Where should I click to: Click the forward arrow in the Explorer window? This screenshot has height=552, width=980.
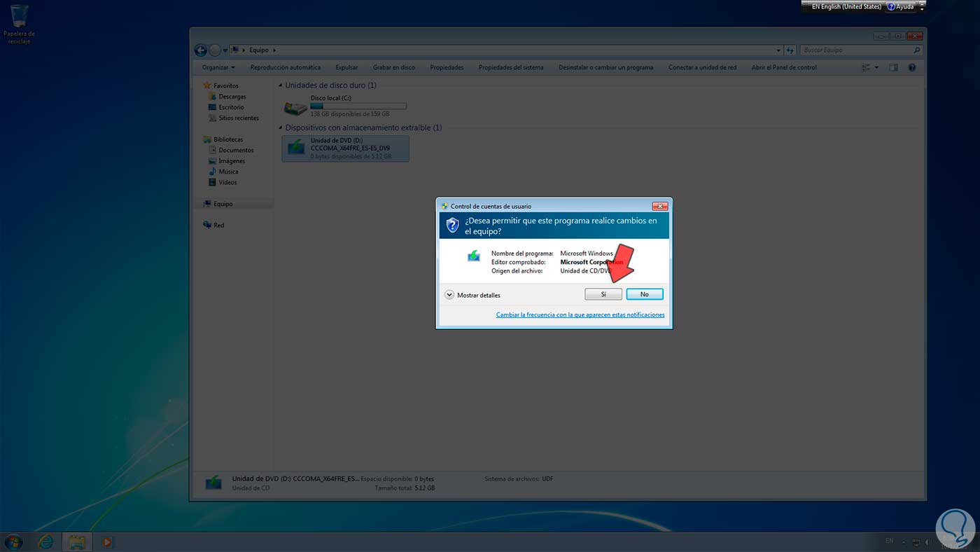pyautogui.click(x=215, y=50)
